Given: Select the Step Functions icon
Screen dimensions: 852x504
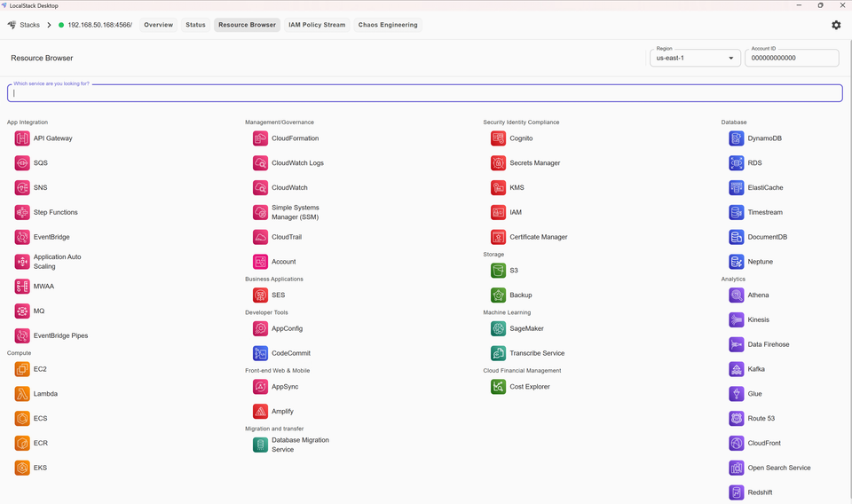Looking at the screenshot, I should coord(22,212).
